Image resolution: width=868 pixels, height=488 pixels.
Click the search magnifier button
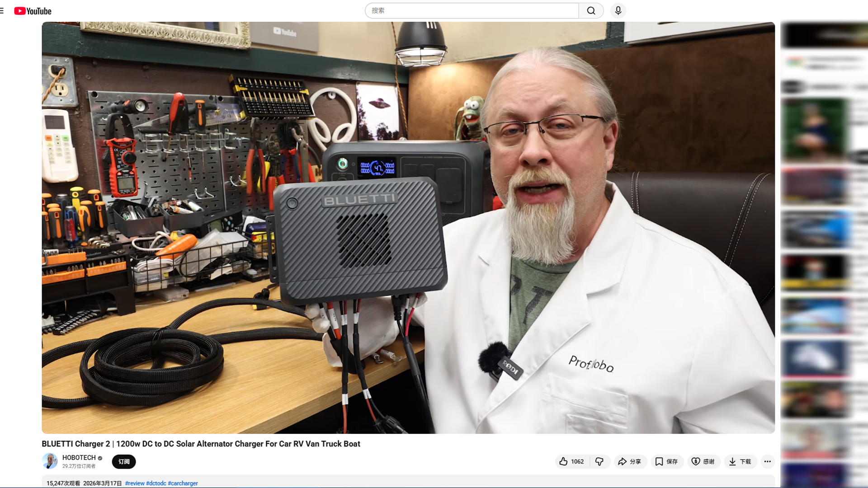tap(591, 11)
